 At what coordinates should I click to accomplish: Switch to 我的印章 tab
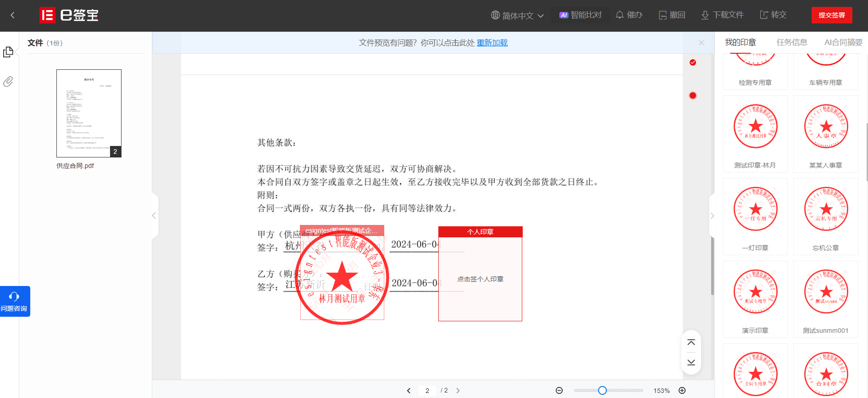pyautogui.click(x=741, y=42)
